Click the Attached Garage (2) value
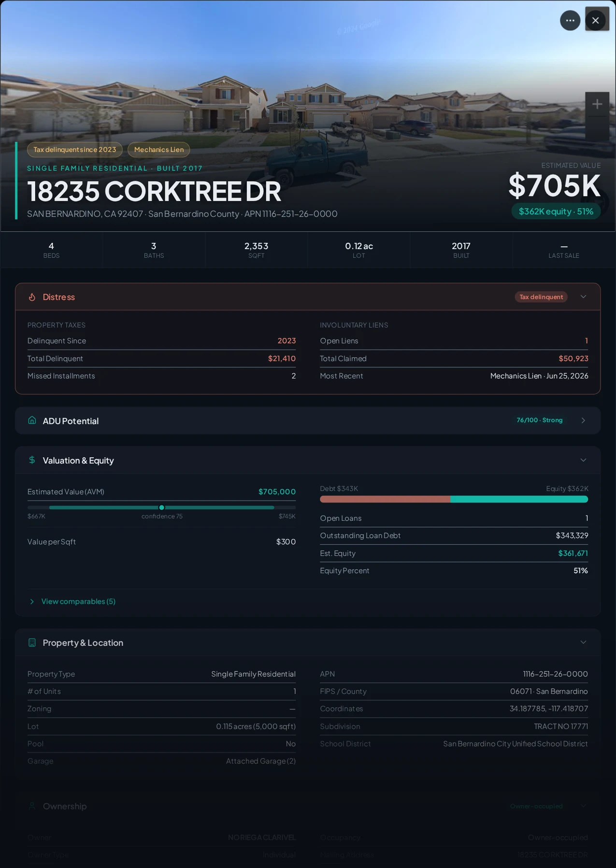Image resolution: width=616 pixels, height=868 pixels. 261,761
